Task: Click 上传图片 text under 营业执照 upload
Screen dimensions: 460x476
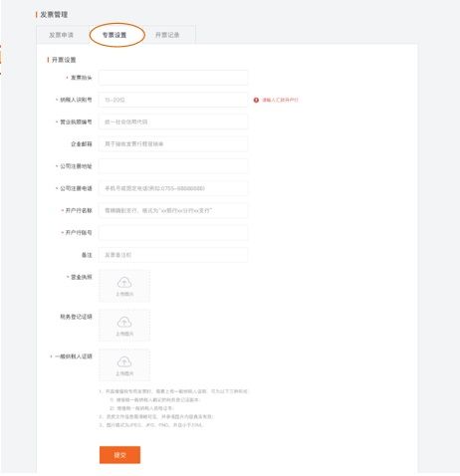Action: [x=124, y=294]
